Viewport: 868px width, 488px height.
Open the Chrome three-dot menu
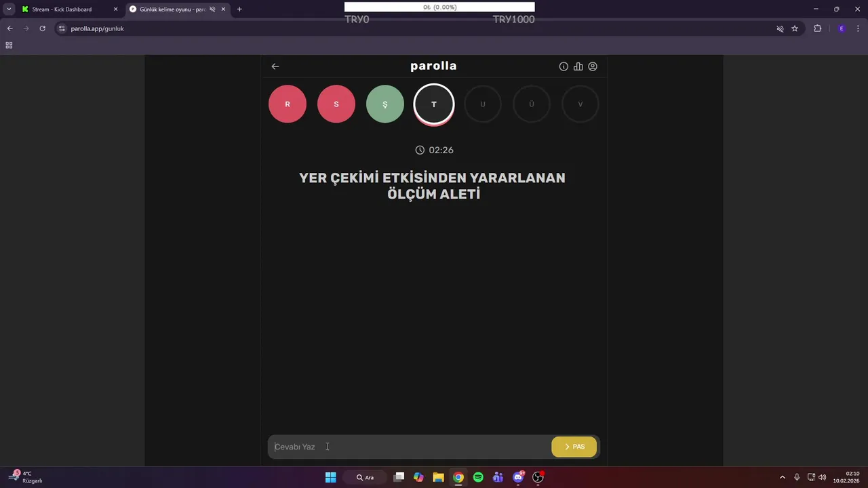pos(858,28)
